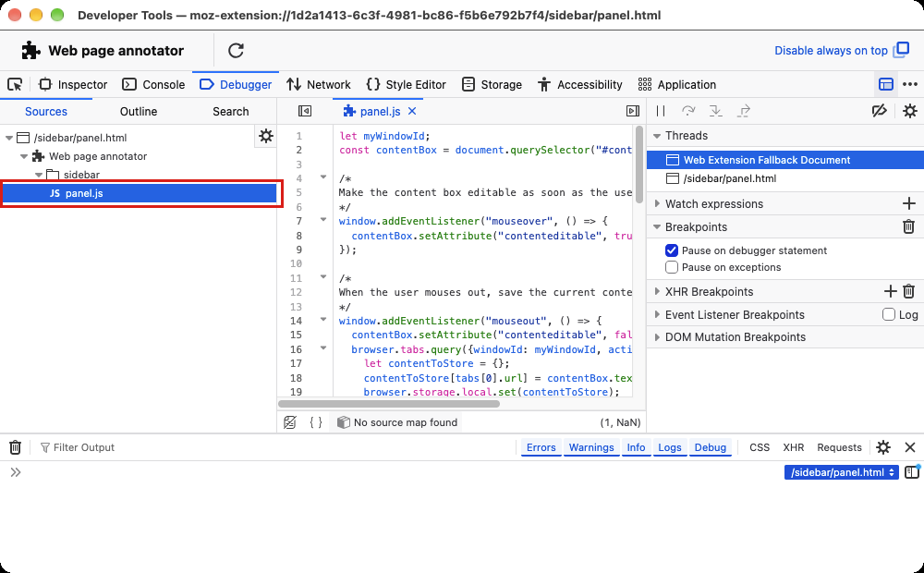This screenshot has height=573, width=924.
Task: Toggle deactivate breakpoints icon
Action: (x=880, y=111)
